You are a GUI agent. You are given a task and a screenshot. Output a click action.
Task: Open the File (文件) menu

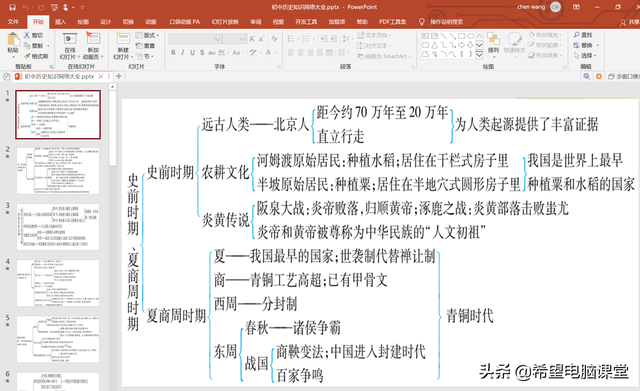13,22
